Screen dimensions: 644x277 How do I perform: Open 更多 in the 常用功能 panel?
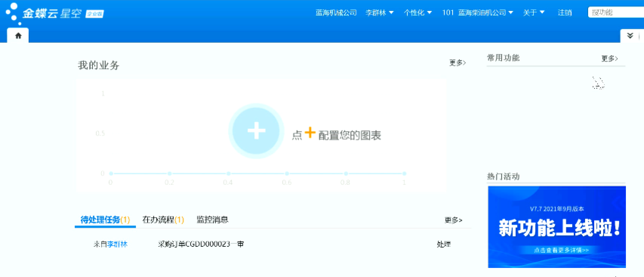(609, 59)
